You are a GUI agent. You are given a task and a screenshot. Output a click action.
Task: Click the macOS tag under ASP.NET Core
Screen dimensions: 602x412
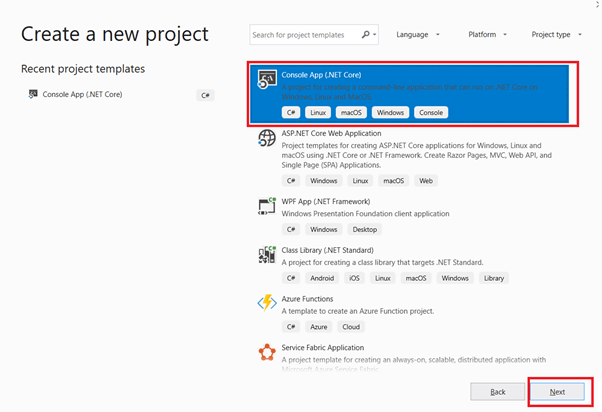click(394, 180)
